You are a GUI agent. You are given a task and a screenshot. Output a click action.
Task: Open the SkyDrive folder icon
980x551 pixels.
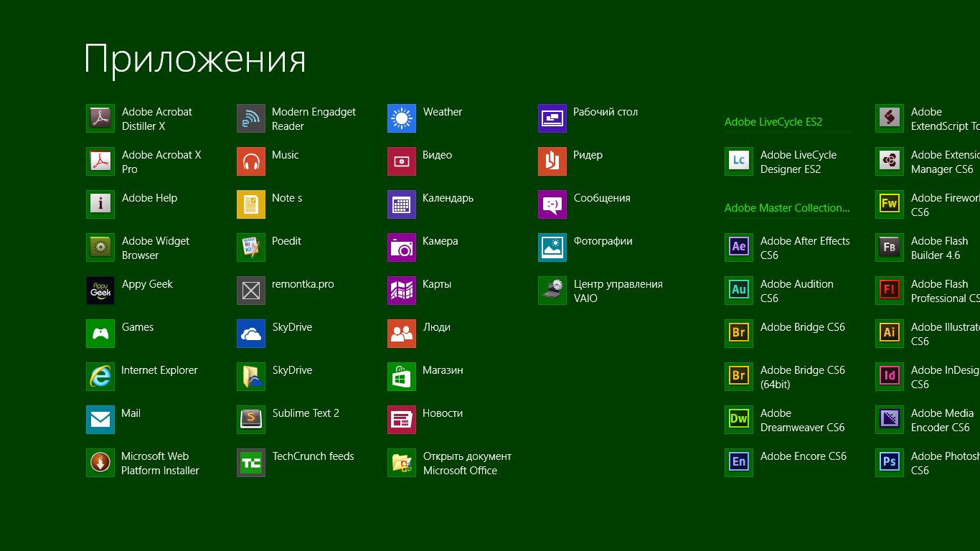pos(251,377)
